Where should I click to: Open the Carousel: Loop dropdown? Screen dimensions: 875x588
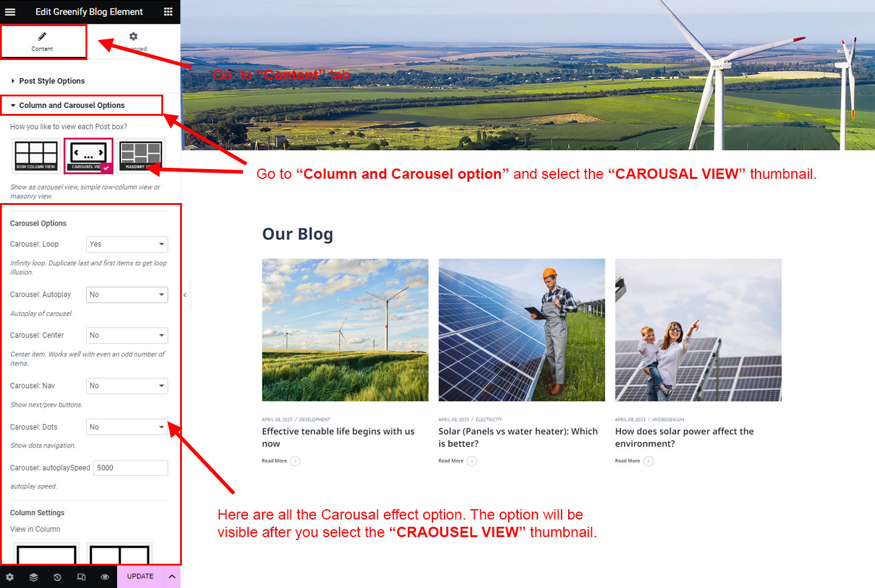(x=127, y=244)
